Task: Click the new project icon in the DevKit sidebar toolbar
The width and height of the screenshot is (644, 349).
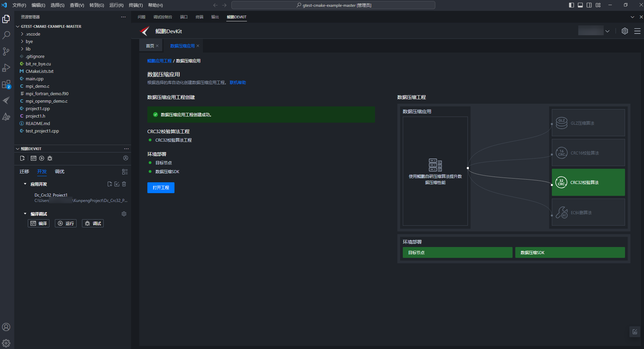Action: (x=22, y=158)
